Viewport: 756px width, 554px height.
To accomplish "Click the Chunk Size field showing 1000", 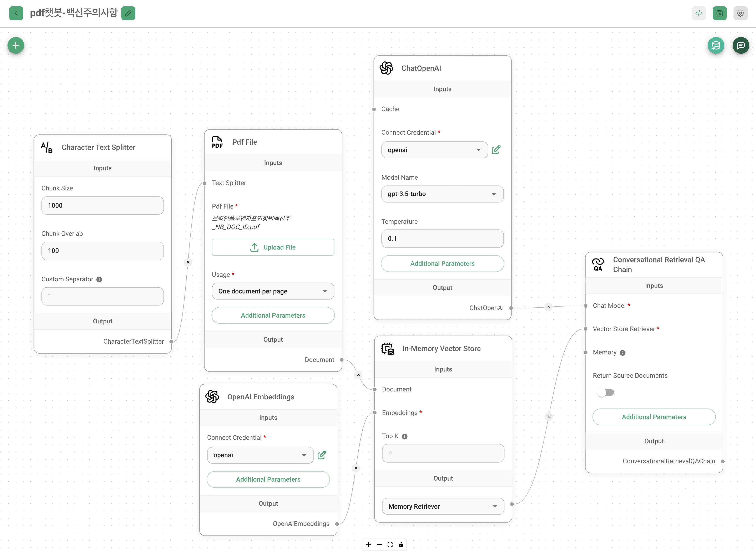I will coord(102,206).
